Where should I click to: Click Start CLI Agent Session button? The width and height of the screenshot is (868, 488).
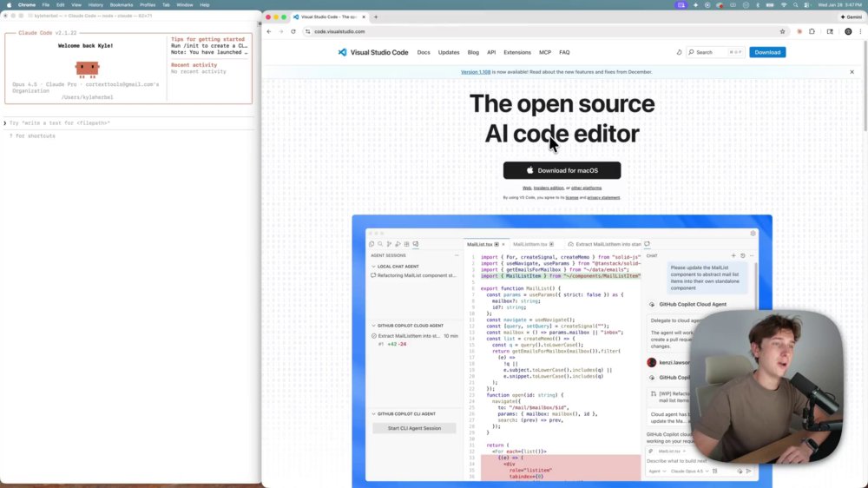point(414,428)
